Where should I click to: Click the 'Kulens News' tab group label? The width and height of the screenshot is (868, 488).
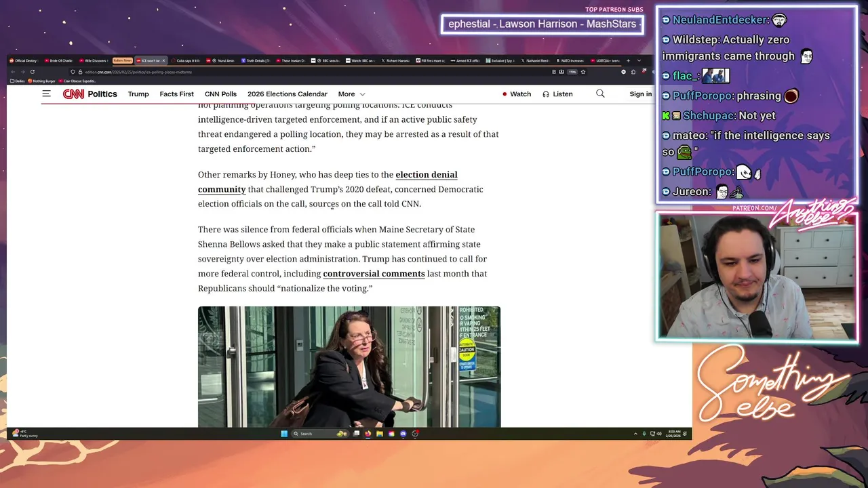(123, 60)
